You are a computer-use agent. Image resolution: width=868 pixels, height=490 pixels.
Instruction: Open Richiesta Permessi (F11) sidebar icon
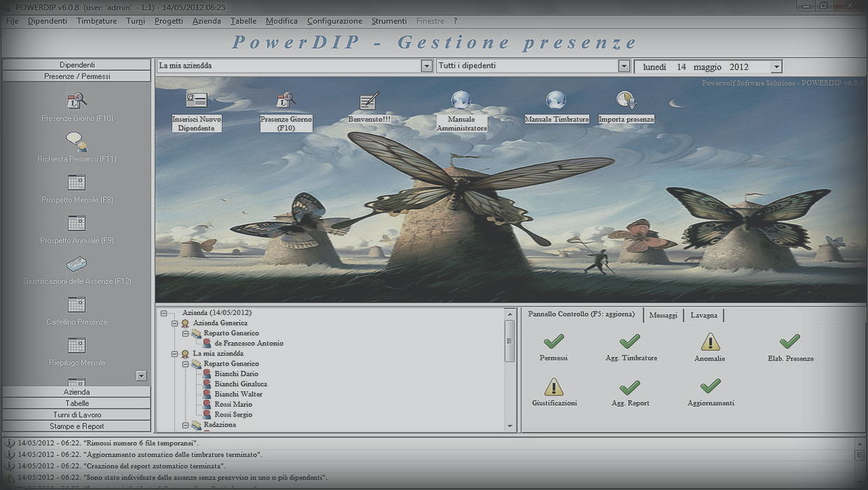(77, 141)
